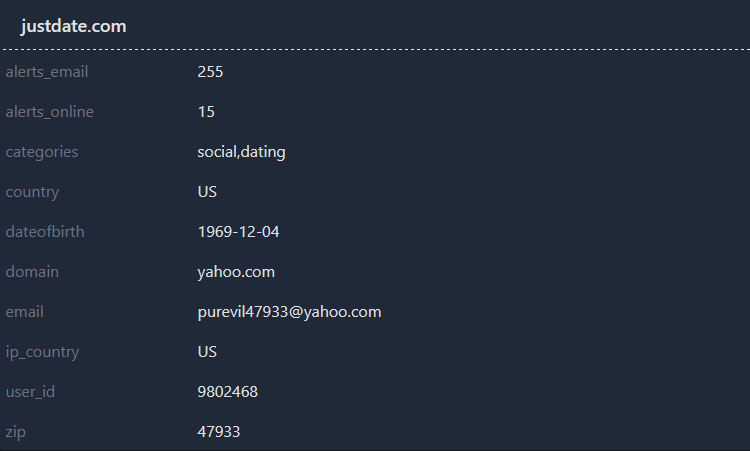Click the alerts_online value 15

[207, 112]
